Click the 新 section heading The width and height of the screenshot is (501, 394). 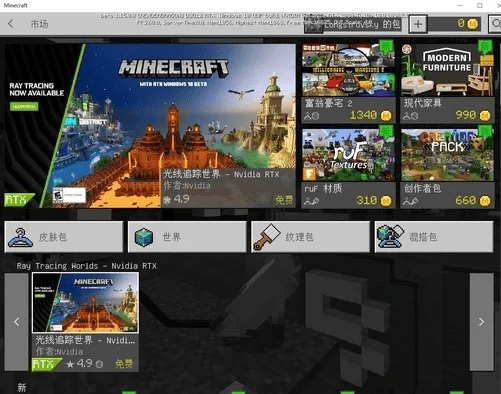[22, 388]
